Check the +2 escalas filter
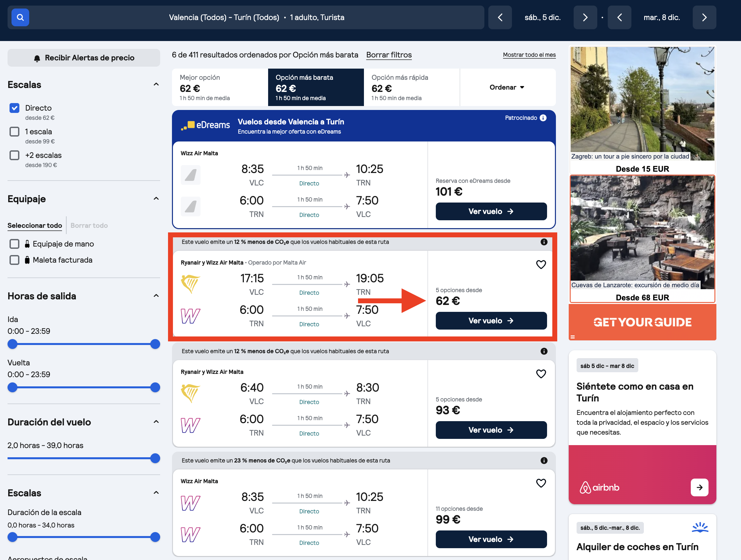Screen dimensions: 741x560 pos(14,155)
